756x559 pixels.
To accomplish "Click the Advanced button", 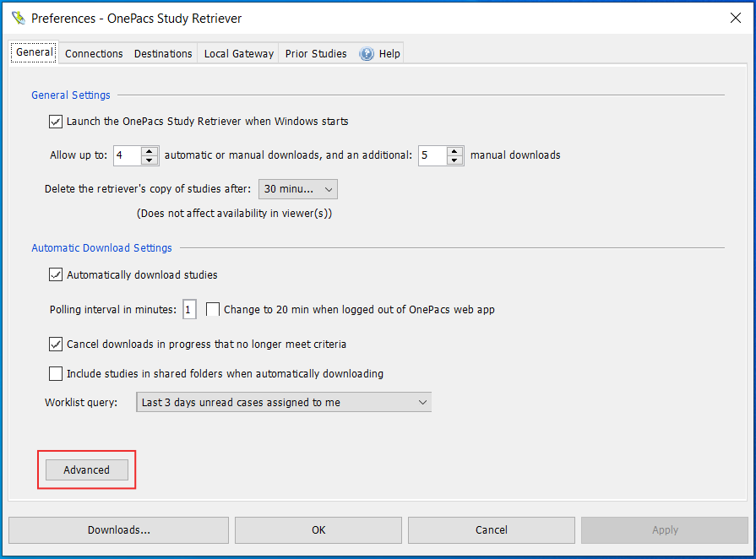I will [x=87, y=469].
